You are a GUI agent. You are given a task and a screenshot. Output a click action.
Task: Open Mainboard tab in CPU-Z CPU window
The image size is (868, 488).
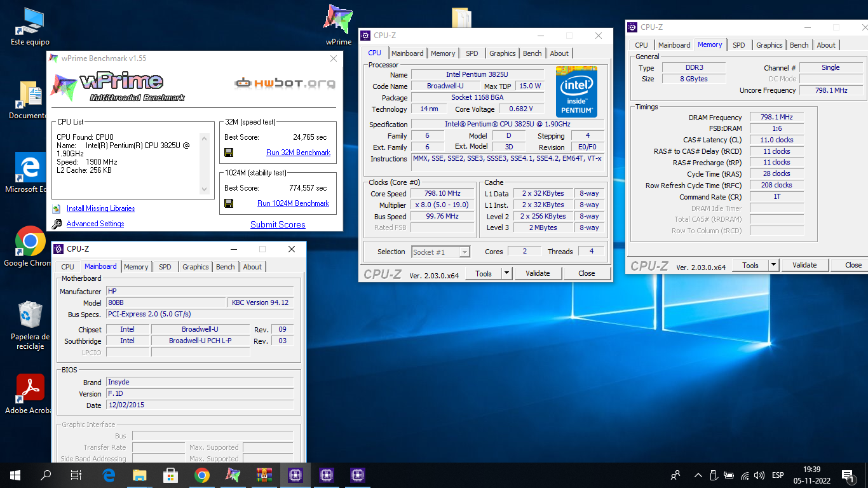tap(407, 53)
